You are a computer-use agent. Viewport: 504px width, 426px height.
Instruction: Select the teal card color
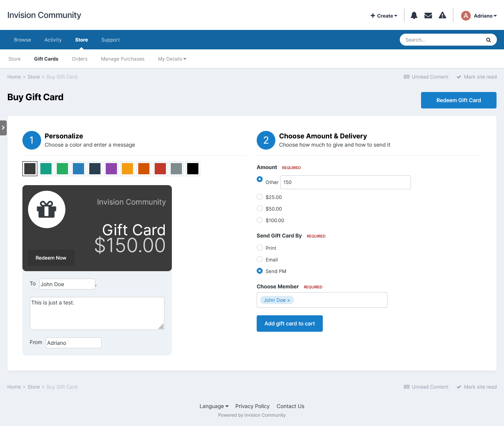click(x=46, y=169)
